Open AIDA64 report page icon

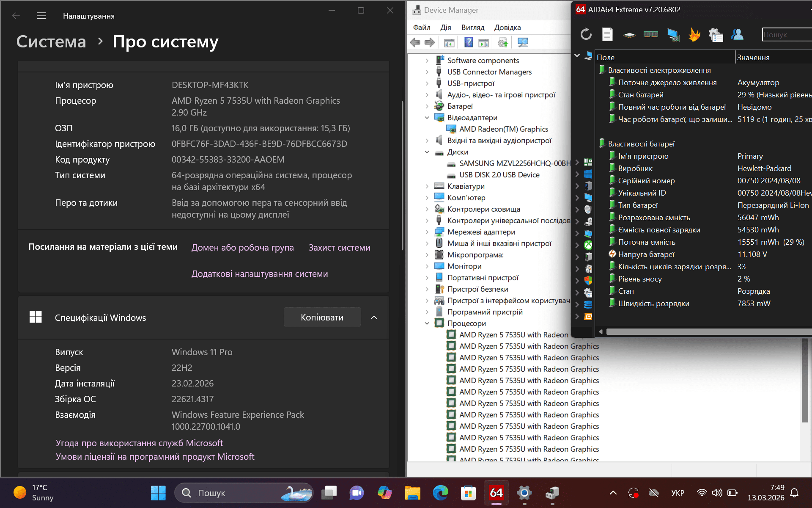(607, 34)
